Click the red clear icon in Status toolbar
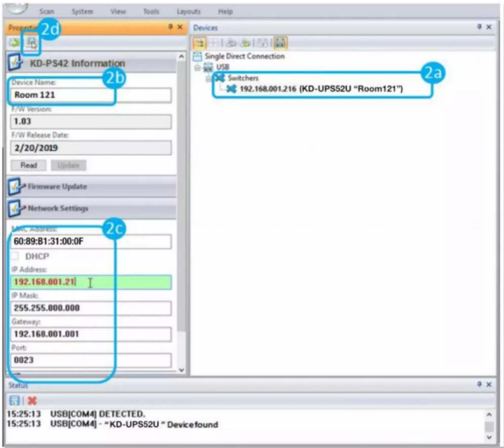Image resolution: width=504 pixels, height=448 pixels. [x=33, y=401]
